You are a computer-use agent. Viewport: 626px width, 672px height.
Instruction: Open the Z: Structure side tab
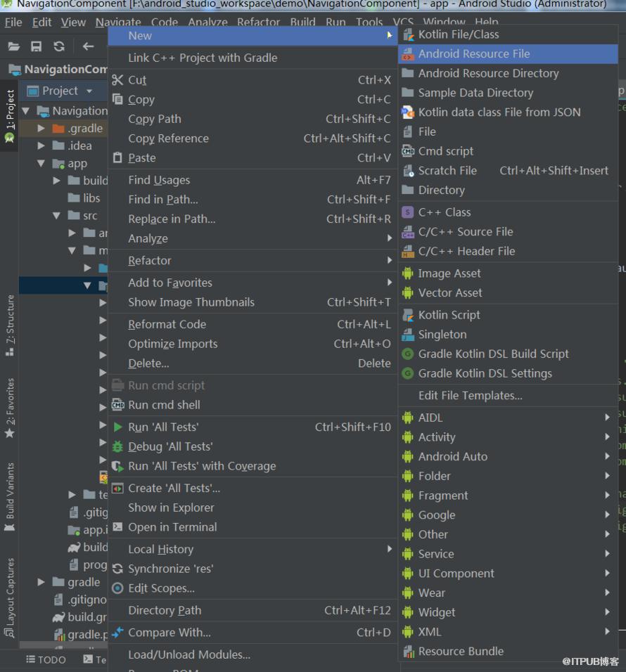coord(10,325)
